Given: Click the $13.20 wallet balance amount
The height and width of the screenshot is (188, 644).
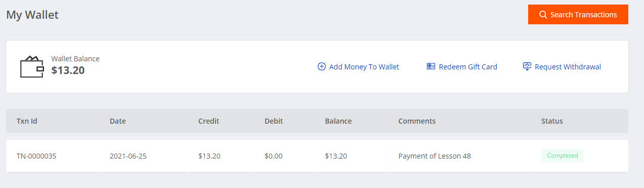Looking at the screenshot, I should [x=68, y=70].
